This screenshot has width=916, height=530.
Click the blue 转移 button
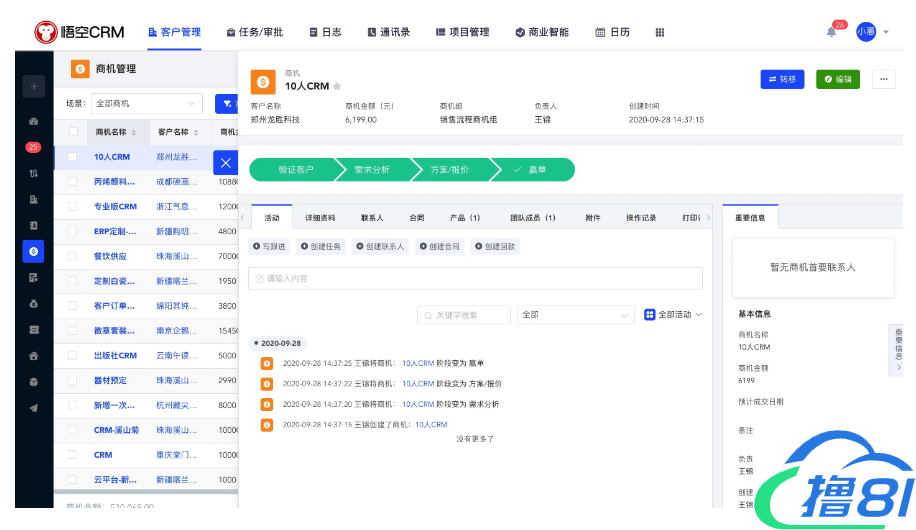pos(782,79)
